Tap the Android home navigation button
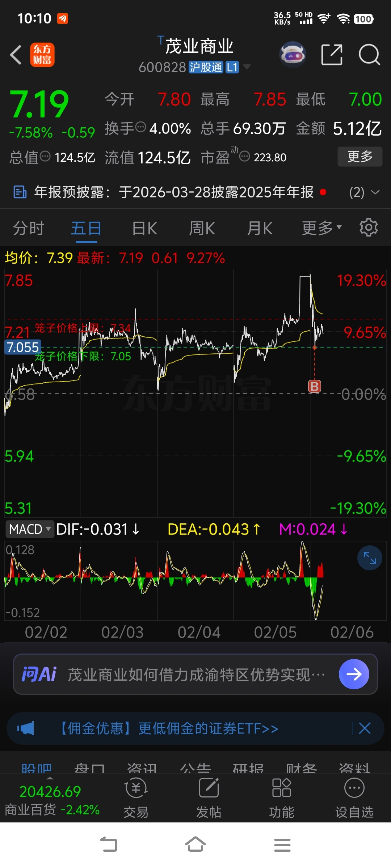 (195, 845)
